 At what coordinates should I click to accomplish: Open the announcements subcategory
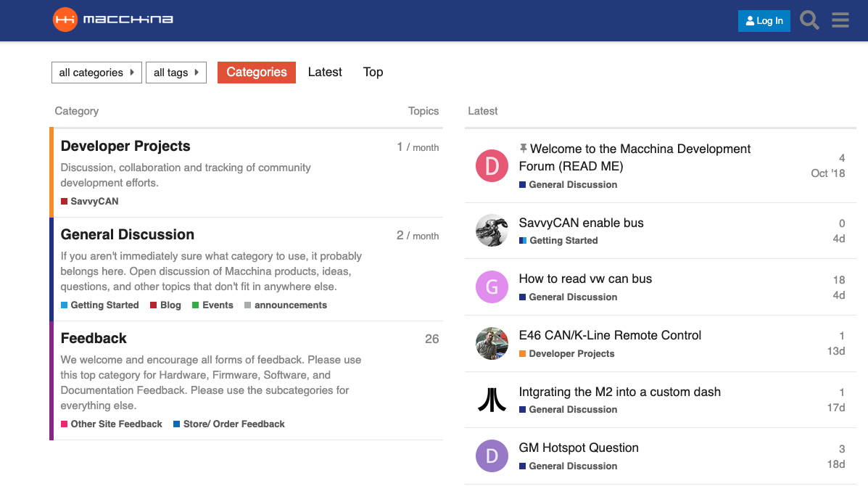(286, 305)
